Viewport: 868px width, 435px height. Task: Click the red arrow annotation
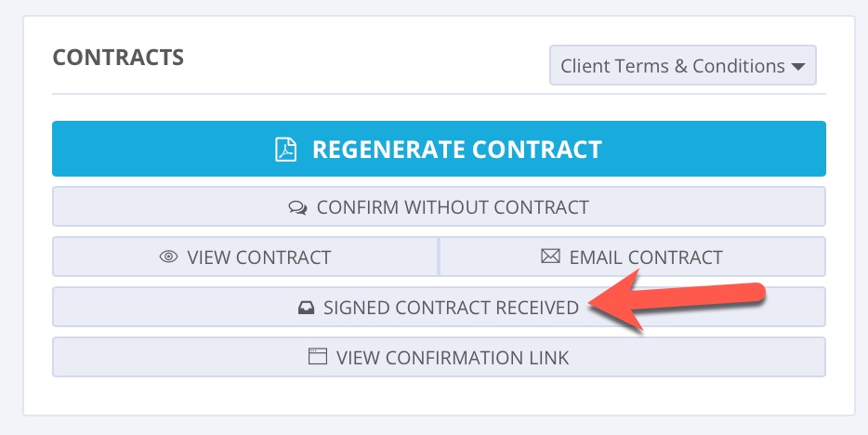[x=688, y=298]
